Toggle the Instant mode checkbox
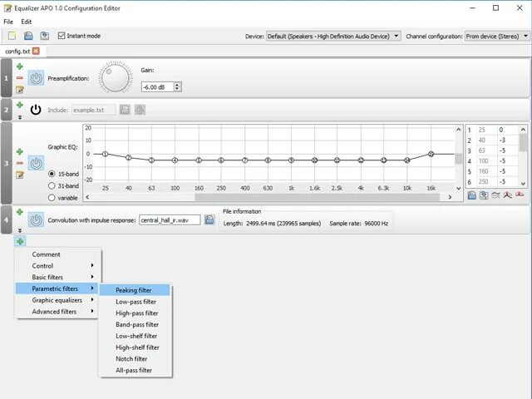The image size is (532, 399). 62,36
